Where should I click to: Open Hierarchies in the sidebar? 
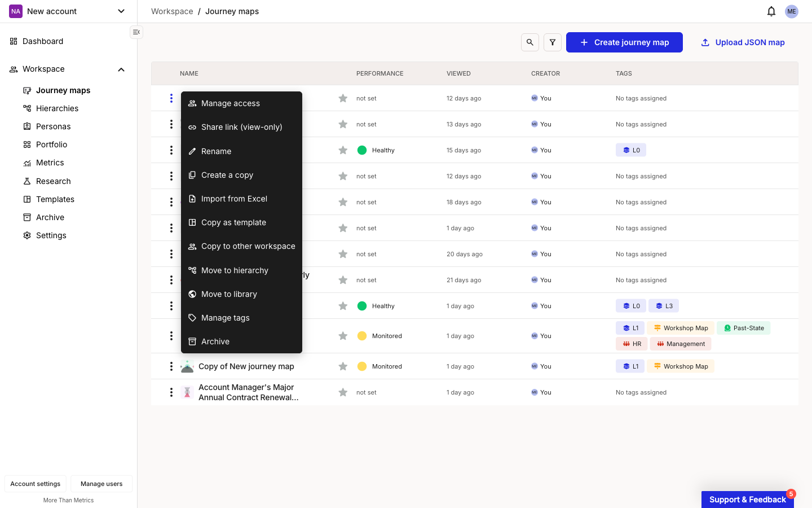click(x=57, y=108)
